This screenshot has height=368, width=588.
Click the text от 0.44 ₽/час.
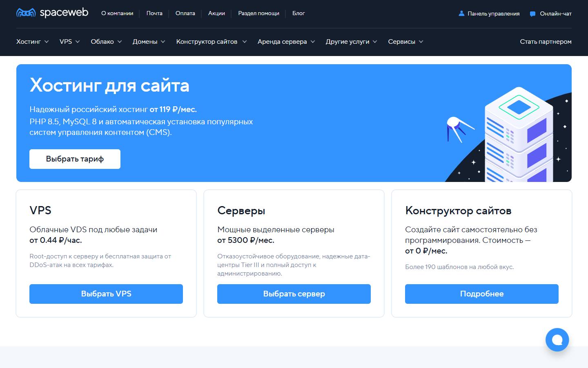(x=56, y=240)
